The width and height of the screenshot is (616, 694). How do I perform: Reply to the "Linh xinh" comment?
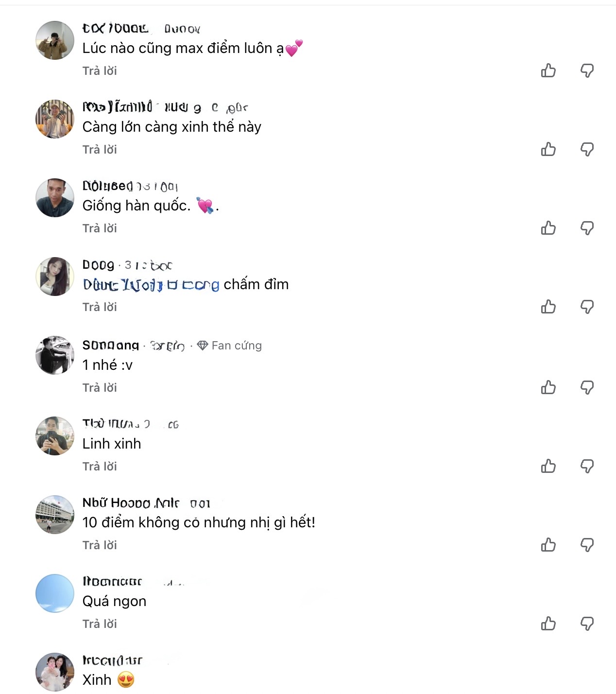click(x=100, y=467)
